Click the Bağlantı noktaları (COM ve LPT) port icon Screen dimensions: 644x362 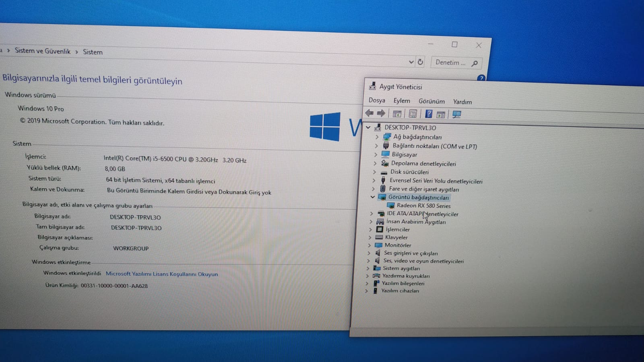(x=386, y=146)
